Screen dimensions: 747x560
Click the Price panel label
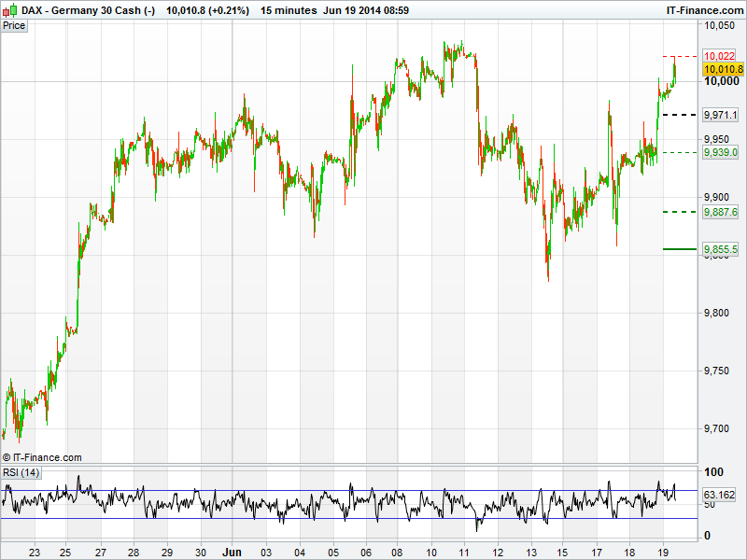pos(14,25)
